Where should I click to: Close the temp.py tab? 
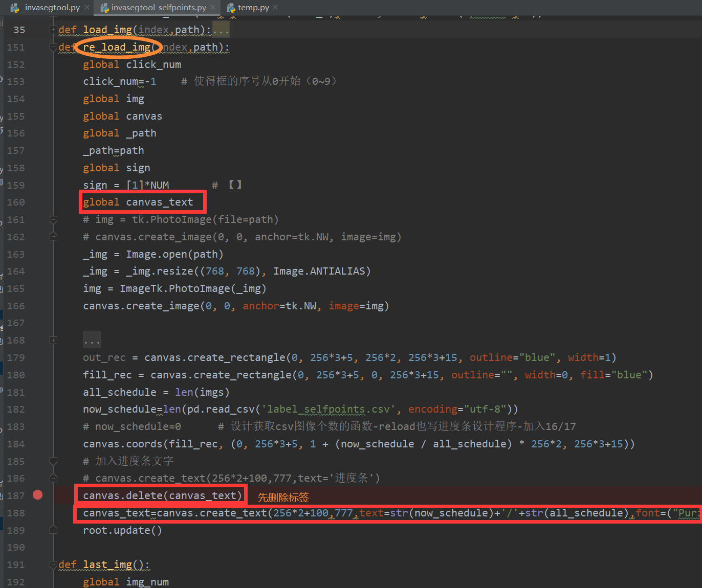point(274,8)
